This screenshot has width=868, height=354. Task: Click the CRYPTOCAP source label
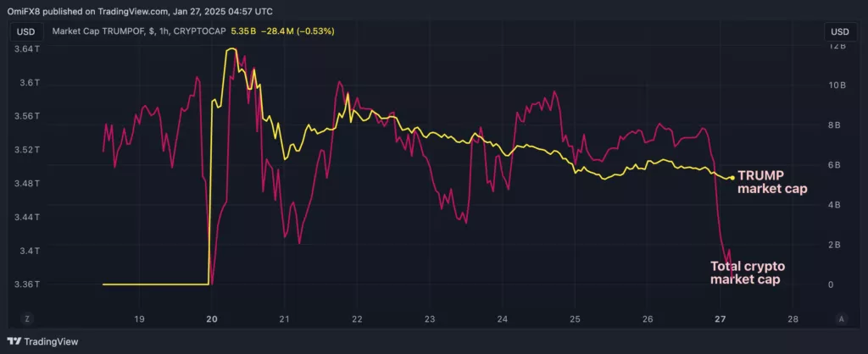(x=200, y=31)
